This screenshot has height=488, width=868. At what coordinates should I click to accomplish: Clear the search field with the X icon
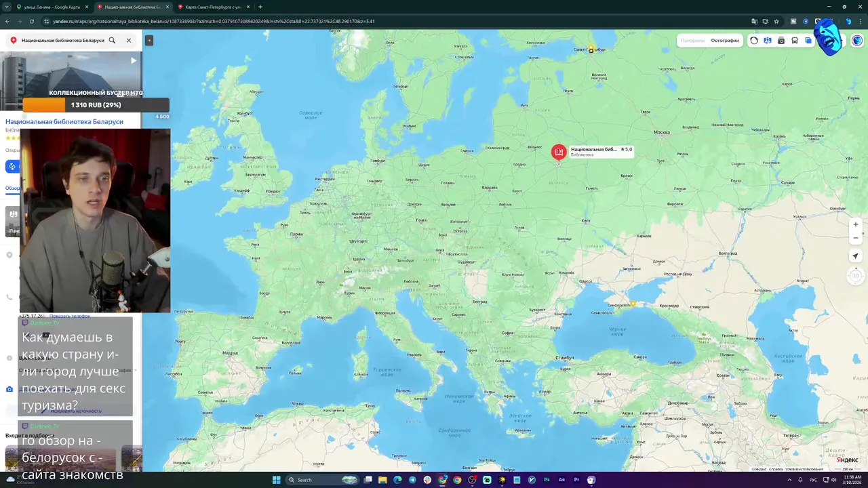pyautogui.click(x=129, y=40)
